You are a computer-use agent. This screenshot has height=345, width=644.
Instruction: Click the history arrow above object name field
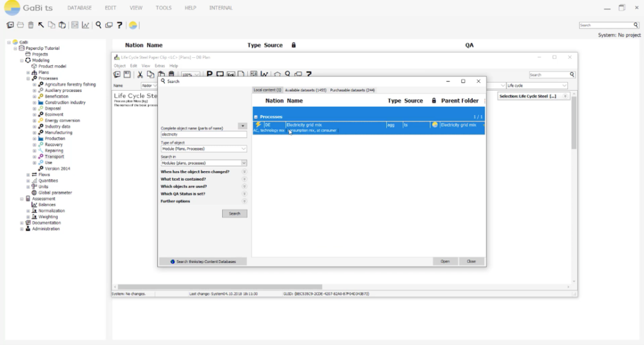[242, 126]
